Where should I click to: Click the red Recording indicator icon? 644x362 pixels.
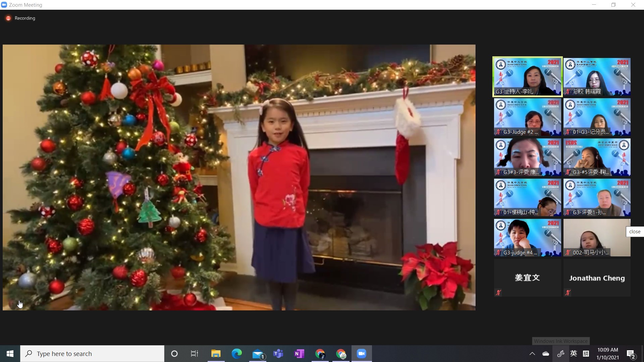click(x=8, y=18)
